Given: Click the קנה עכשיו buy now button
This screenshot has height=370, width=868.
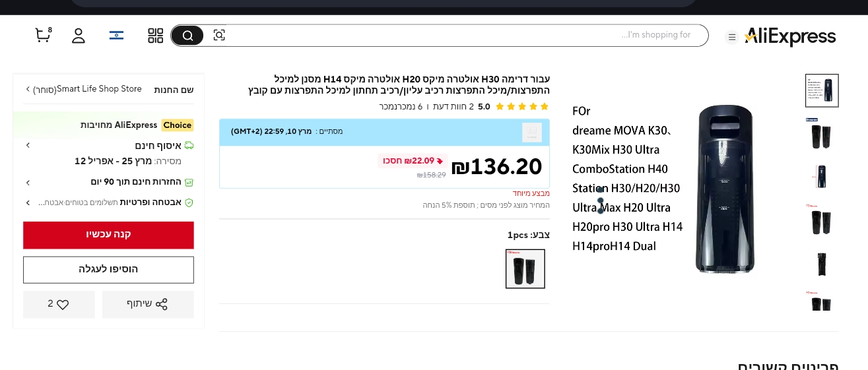Looking at the screenshot, I should click(x=108, y=235).
